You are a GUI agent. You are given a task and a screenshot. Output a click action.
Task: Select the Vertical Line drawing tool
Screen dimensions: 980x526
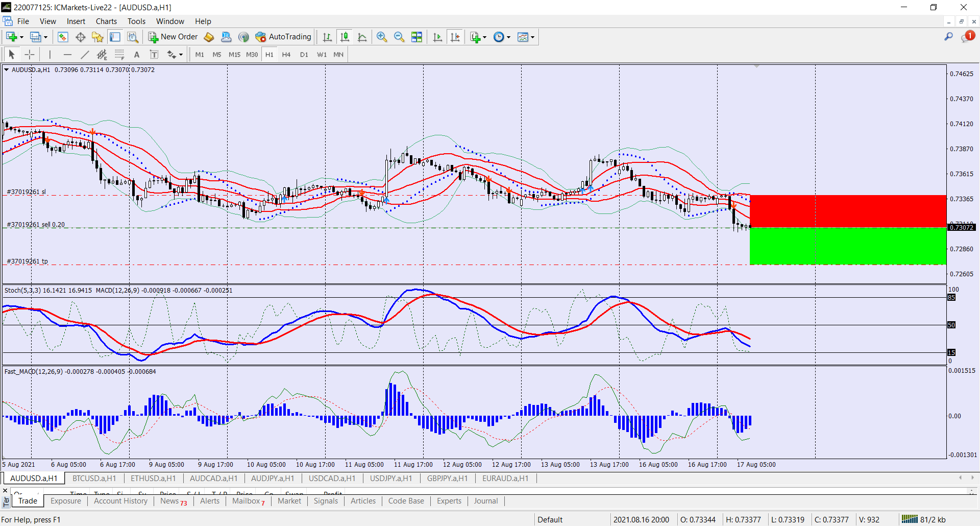50,55
